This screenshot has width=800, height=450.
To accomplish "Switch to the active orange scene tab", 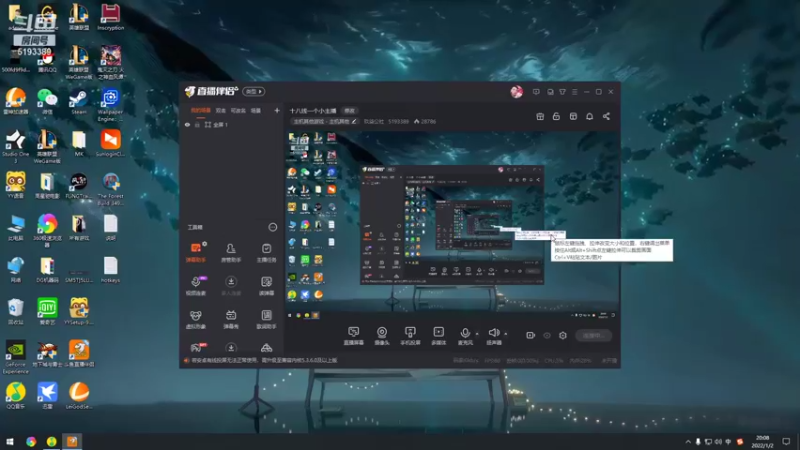I will coord(201,110).
